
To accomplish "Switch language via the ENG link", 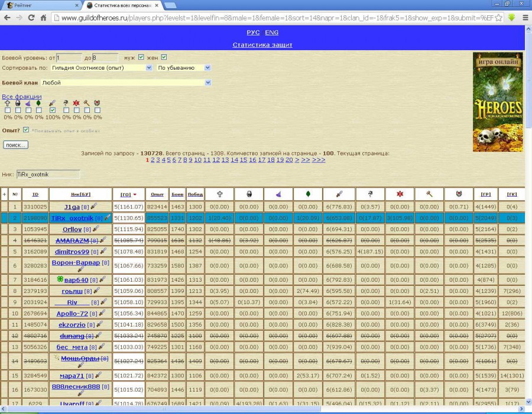I will click(272, 32).
